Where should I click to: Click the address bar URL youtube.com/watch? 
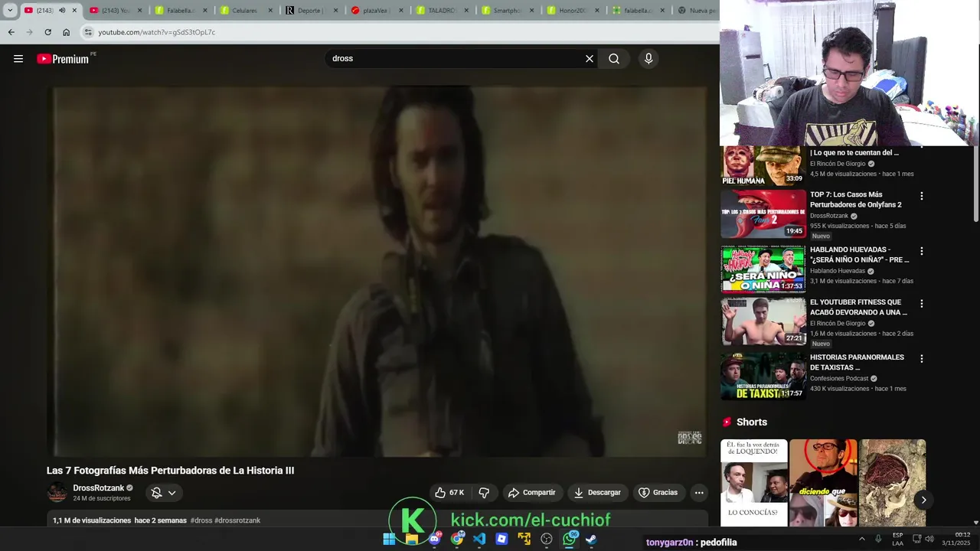pyautogui.click(x=157, y=32)
